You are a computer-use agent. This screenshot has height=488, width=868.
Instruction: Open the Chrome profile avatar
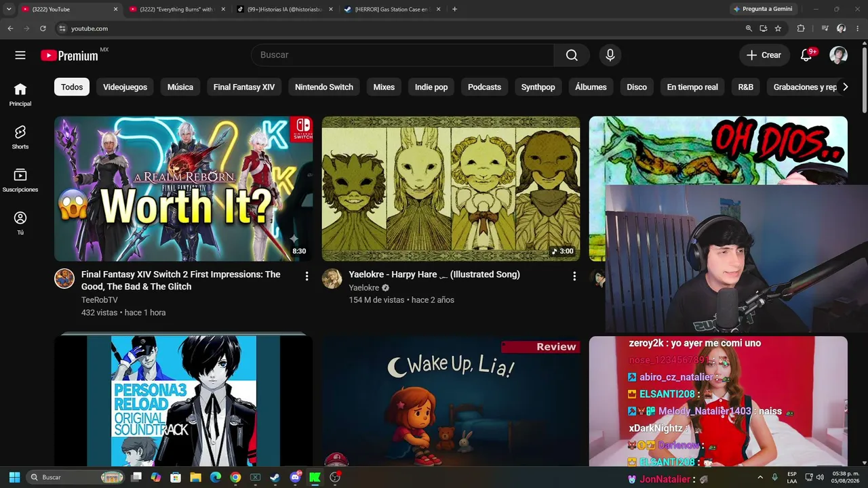point(842,28)
